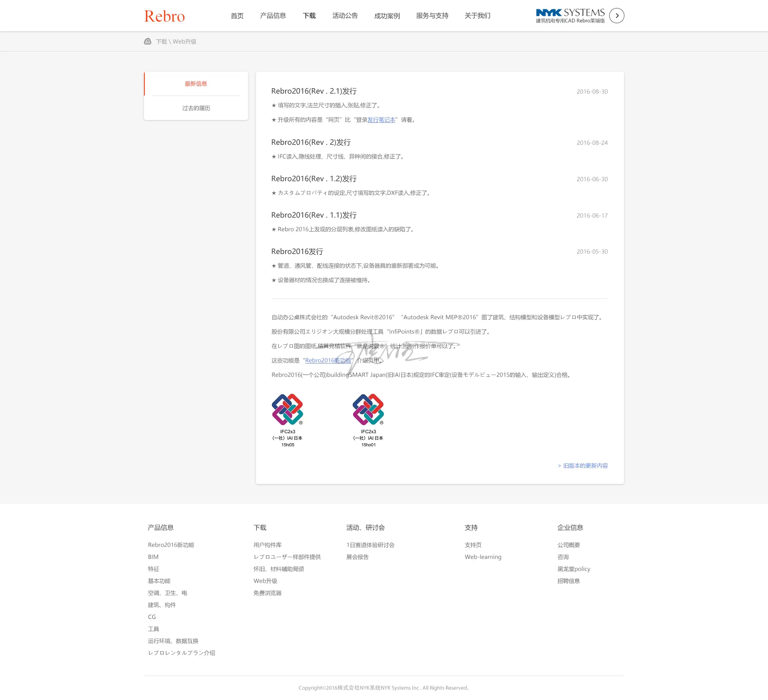Open Web升级 in the footer download list

(265, 581)
